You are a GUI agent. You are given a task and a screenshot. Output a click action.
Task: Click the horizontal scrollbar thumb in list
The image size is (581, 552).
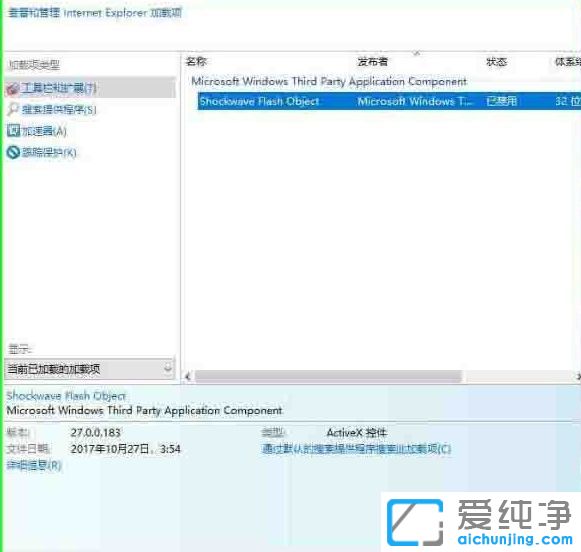(x=328, y=376)
